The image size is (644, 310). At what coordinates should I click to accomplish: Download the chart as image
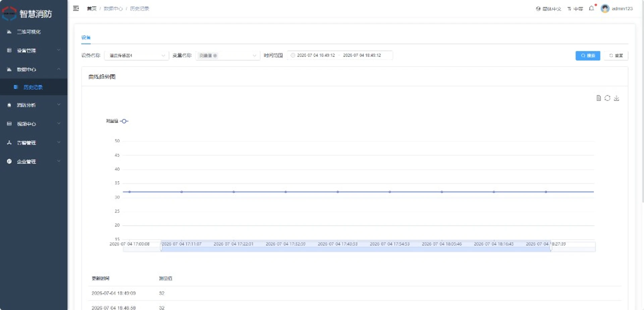coord(616,98)
